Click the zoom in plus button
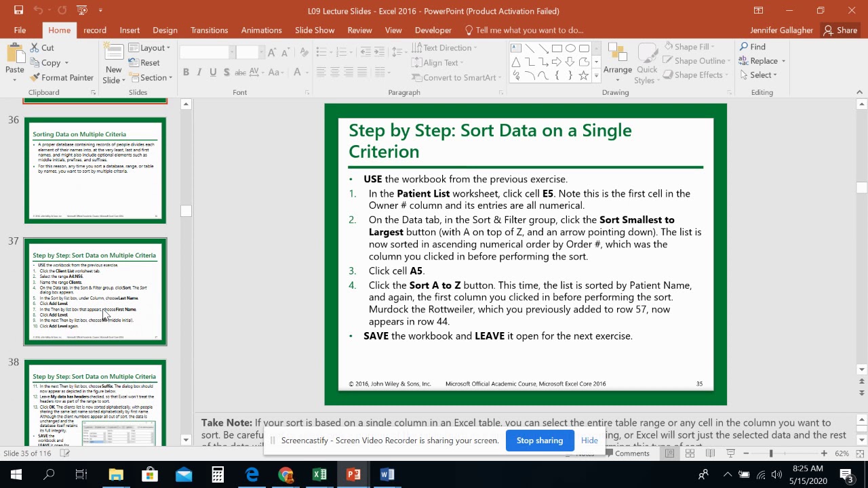Screen dimensions: 868x488 824,453
